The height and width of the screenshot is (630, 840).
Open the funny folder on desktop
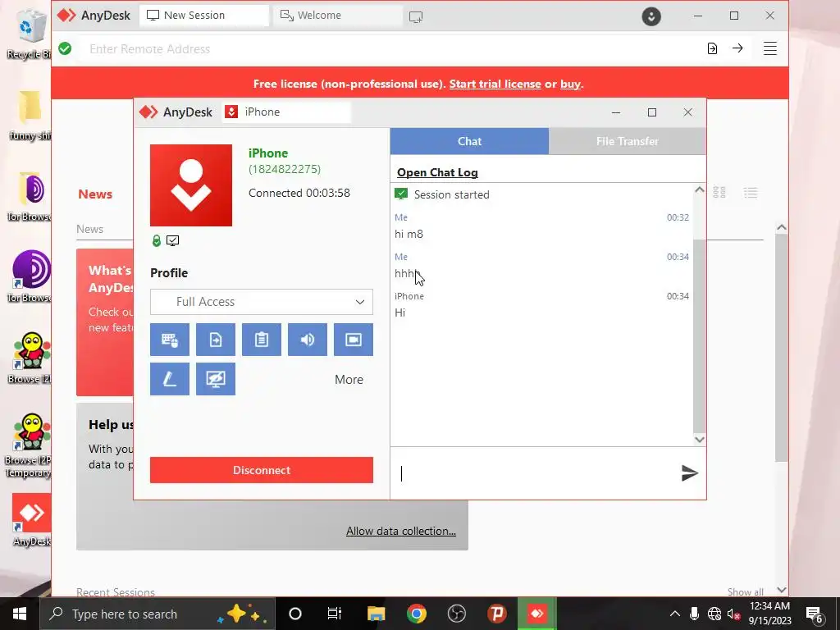[x=30, y=115]
